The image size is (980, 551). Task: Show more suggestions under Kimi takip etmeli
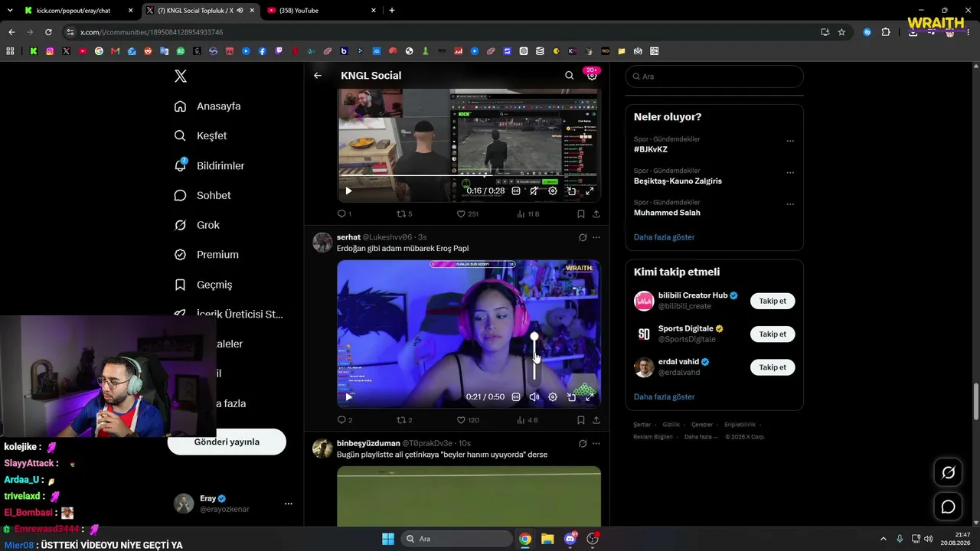664,397
